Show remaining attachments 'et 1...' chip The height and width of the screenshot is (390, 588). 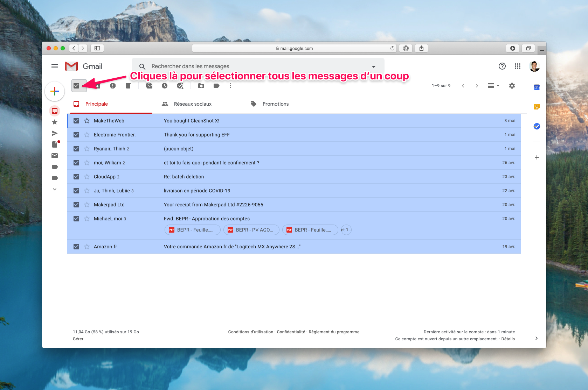click(x=346, y=230)
